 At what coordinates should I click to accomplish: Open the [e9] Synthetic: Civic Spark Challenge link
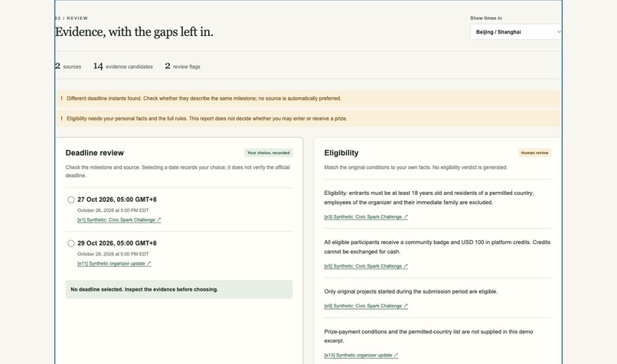366,305
